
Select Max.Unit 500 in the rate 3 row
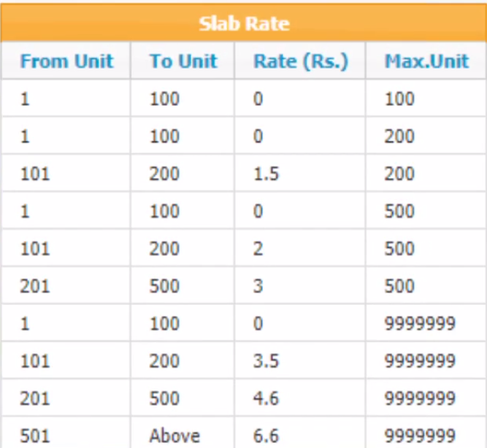(426, 285)
